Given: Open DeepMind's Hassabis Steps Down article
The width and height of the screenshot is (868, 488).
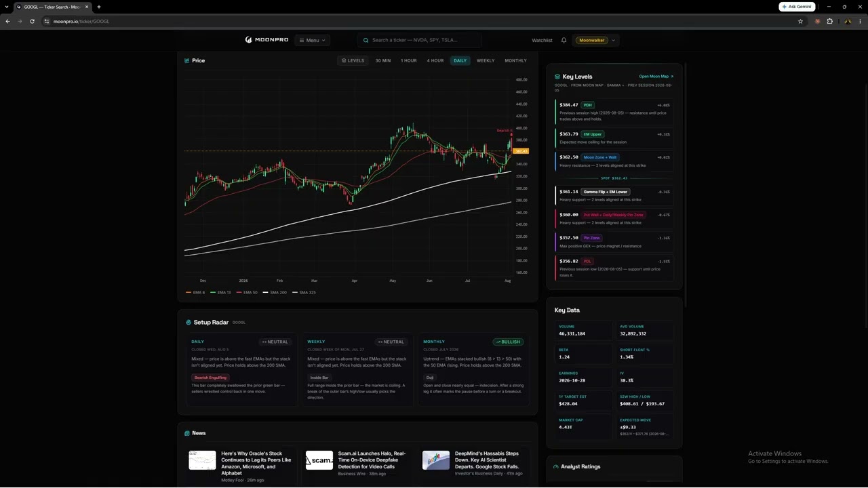Looking at the screenshot, I should click(x=487, y=460).
